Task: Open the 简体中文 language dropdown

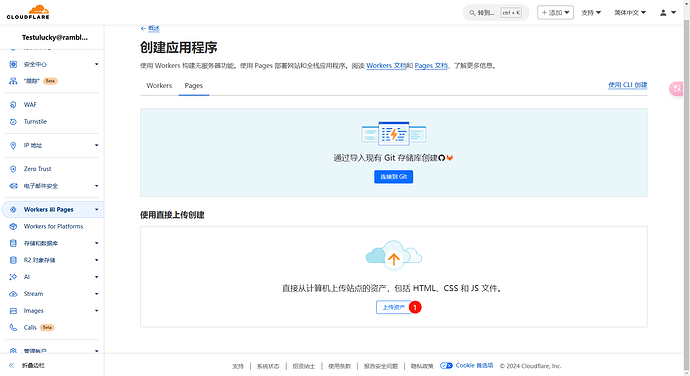Action: pos(630,13)
